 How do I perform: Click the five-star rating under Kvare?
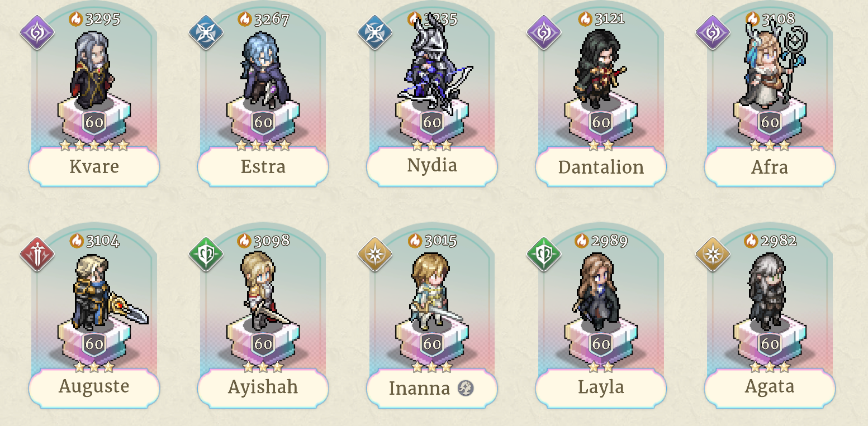click(94, 145)
